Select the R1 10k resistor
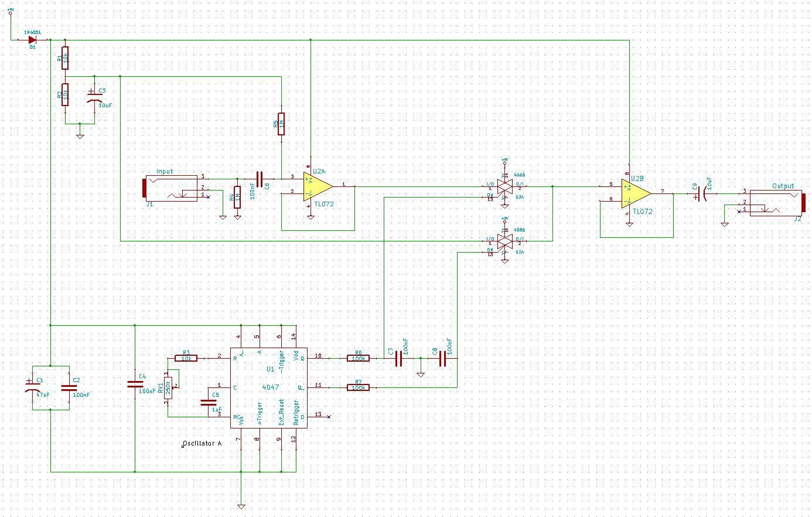Screen dimensions: 812x517 click(x=65, y=57)
